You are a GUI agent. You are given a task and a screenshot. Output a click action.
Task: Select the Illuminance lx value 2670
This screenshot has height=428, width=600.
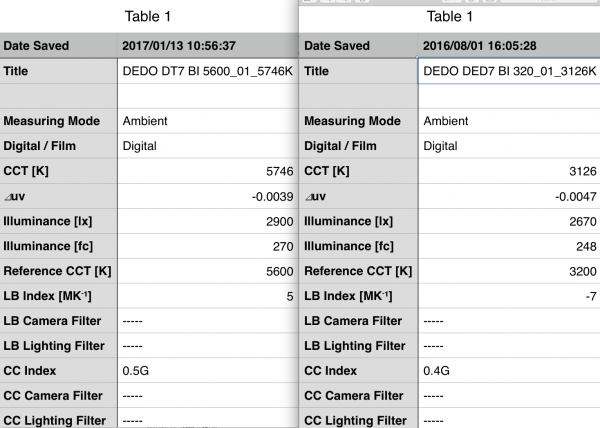[509, 221]
